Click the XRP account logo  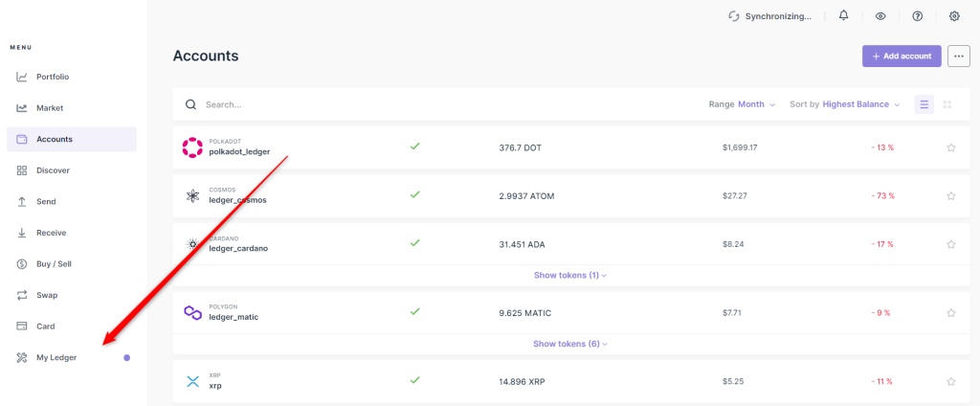point(192,381)
